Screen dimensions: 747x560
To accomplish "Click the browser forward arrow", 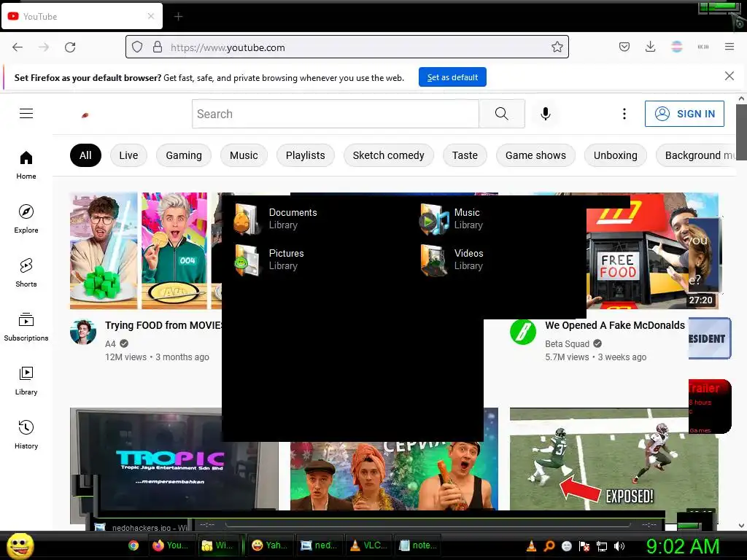I will pos(44,47).
